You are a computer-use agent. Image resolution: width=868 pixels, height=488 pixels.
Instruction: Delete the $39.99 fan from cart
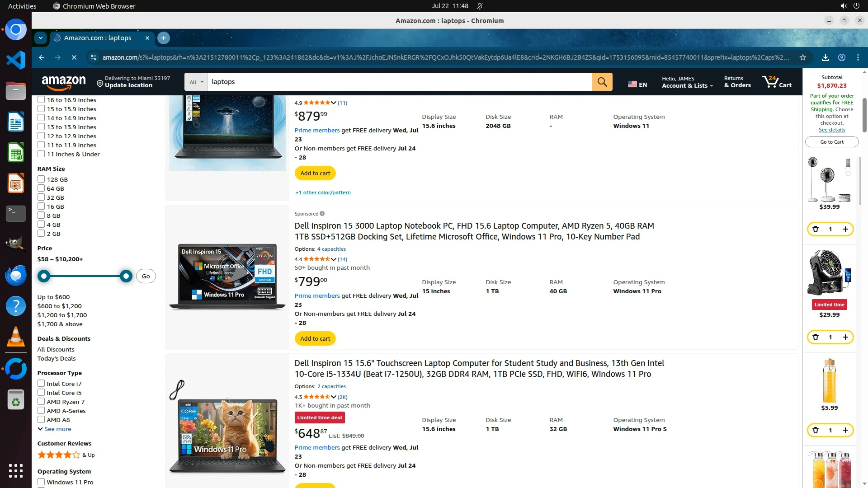click(816, 229)
